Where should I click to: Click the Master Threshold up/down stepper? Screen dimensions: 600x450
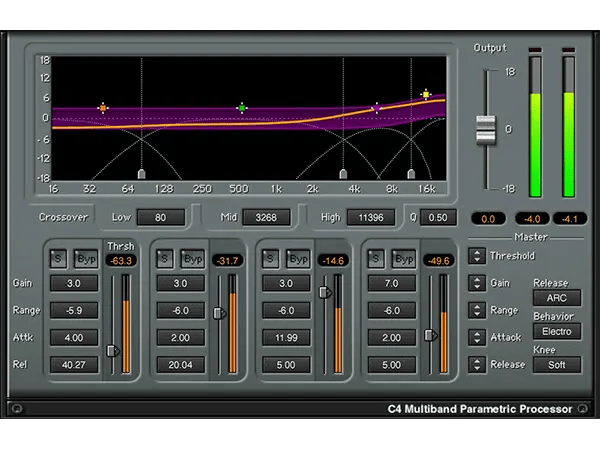click(477, 256)
